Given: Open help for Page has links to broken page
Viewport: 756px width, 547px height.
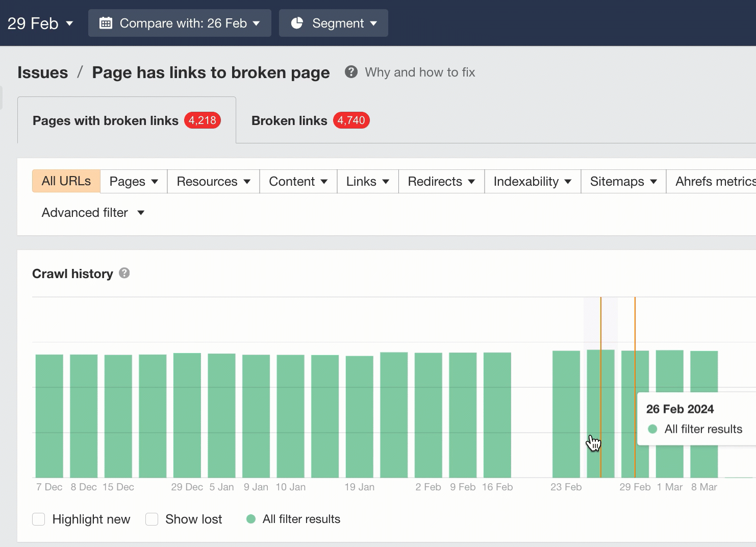Looking at the screenshot, I should coord(351,72).
